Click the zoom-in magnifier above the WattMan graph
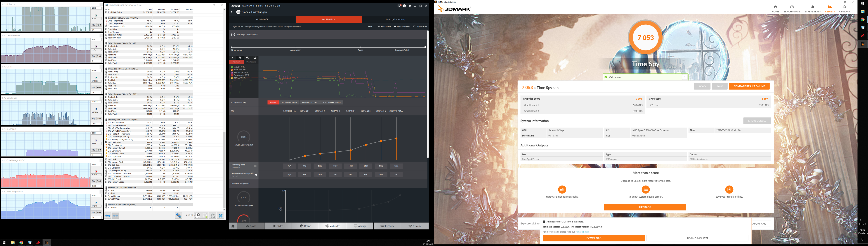 point(240,58)
